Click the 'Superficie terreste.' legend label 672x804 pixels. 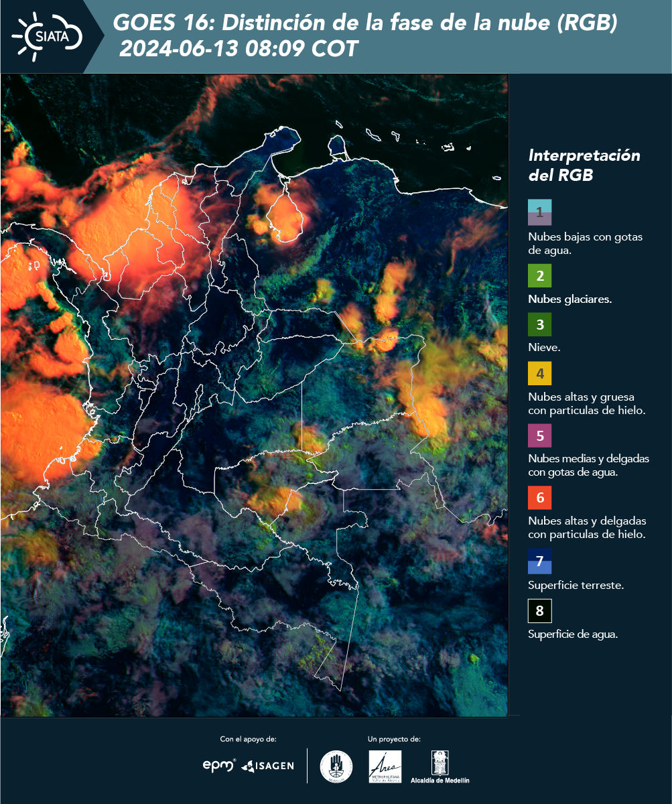[x=576, y=585]
